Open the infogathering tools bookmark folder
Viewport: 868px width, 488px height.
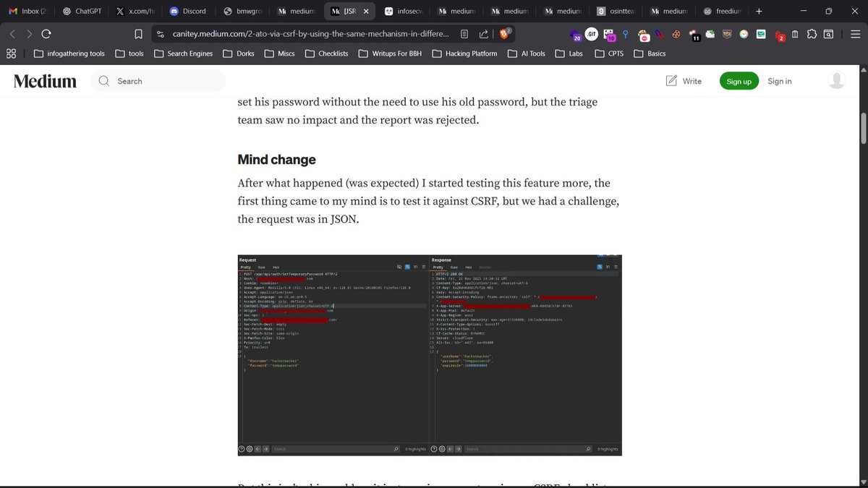point(69,53)
